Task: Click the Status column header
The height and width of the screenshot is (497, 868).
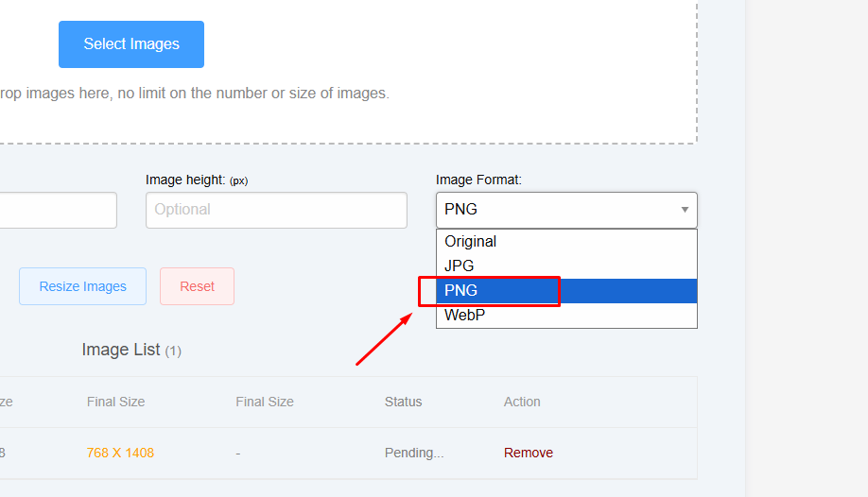Action: coord(403,402)
